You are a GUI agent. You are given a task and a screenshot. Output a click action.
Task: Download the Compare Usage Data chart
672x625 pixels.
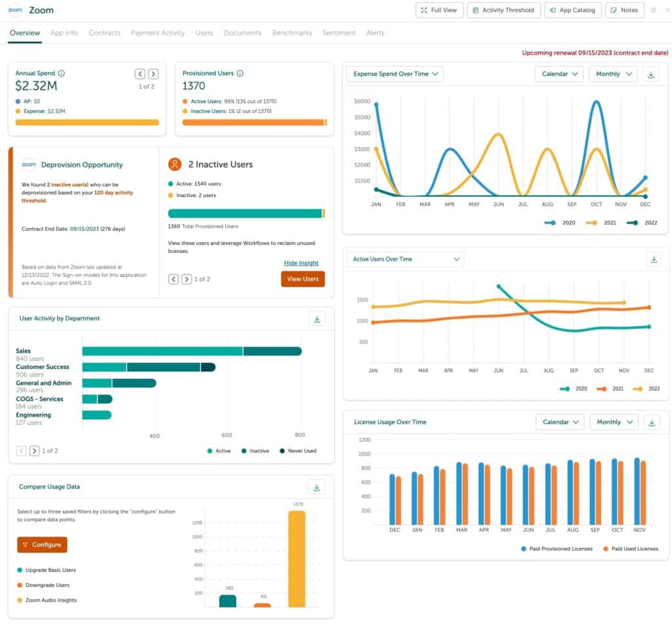[x=317, y=487]
